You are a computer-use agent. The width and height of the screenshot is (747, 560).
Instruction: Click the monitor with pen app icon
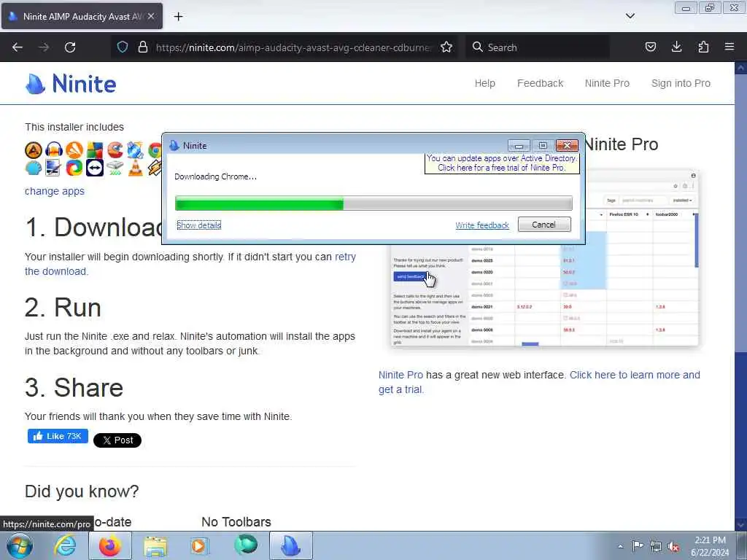click(x=53, y=168)
